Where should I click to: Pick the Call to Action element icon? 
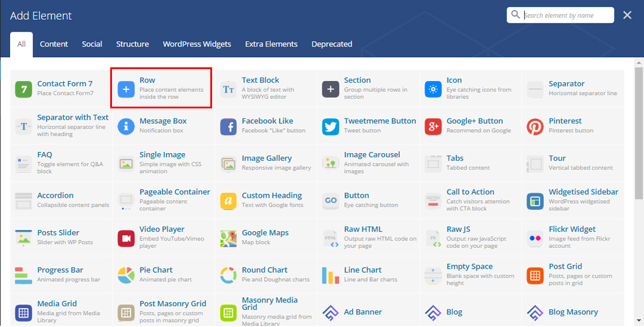[x=433, y=201]
